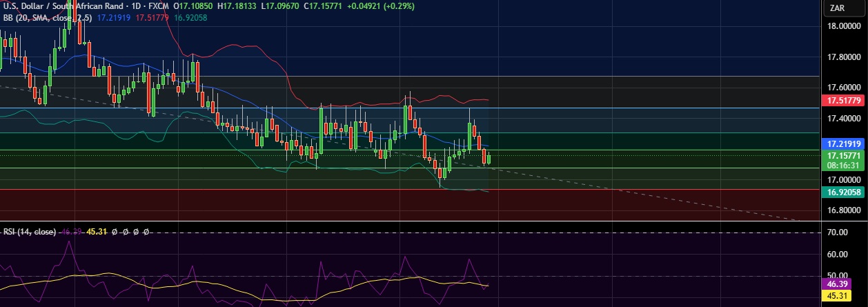Click the 50.00 RSI axis tick

point(838,275)
